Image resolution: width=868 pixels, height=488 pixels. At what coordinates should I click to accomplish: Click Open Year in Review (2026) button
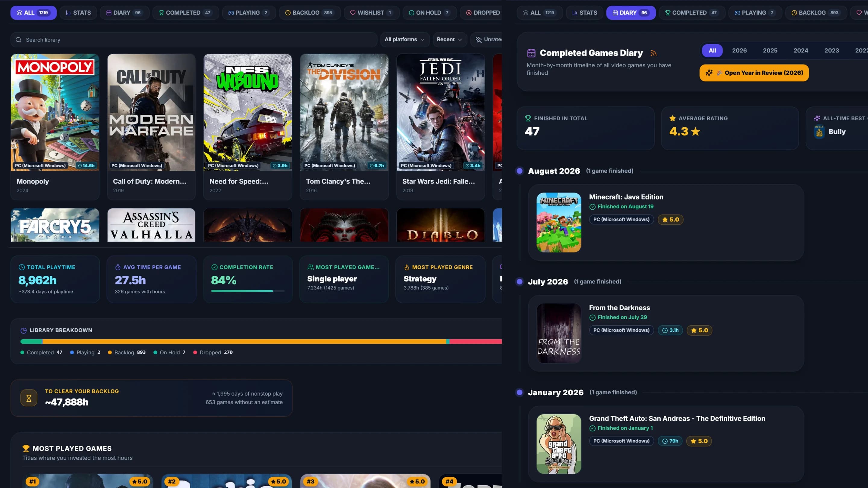coord(754,73)
